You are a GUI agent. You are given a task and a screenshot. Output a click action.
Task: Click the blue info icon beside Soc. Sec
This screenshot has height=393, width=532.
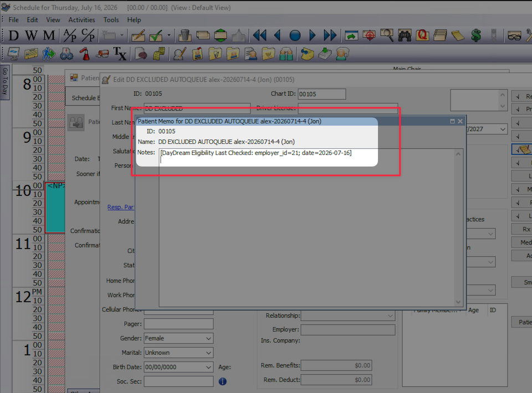[x=223, y=381]
